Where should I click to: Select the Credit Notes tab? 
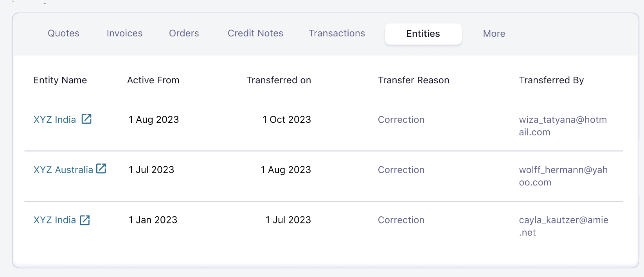point(255,34)
